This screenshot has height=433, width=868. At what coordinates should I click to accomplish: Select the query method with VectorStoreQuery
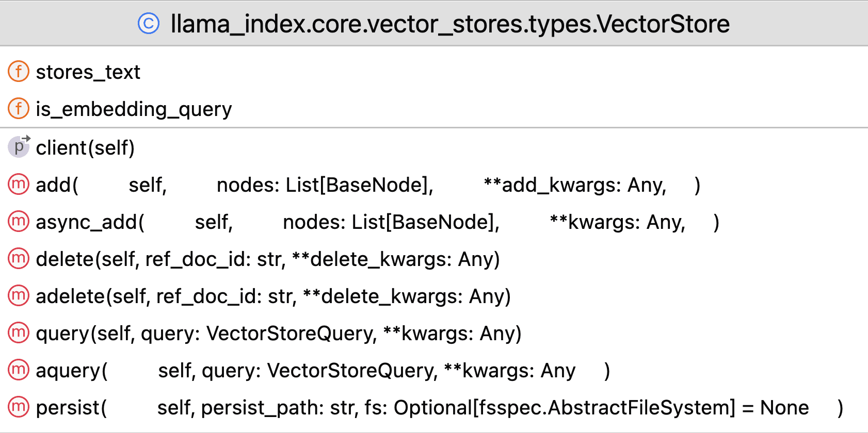click(x=279, y=334)
